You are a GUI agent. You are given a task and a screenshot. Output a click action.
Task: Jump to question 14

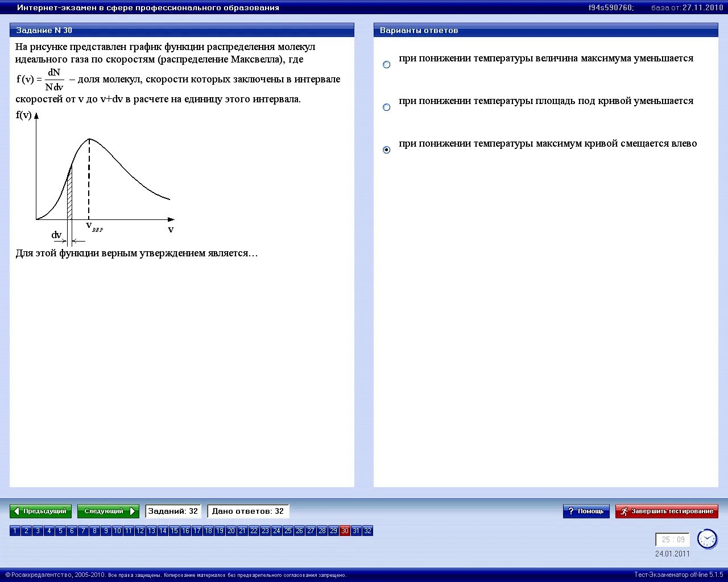[x=163, y=531]
